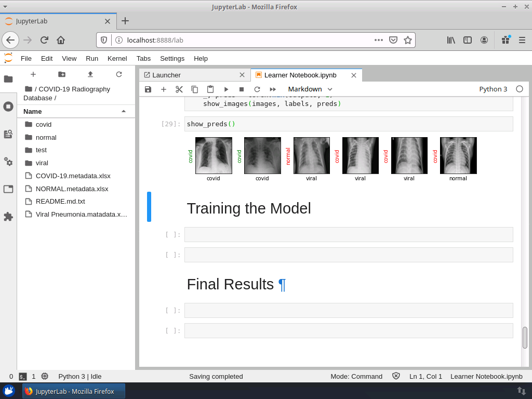The width and height of the screenshot is (532, 399).
Task: Toggle the command mode indicator in status bar
Action: click(356, 376)
